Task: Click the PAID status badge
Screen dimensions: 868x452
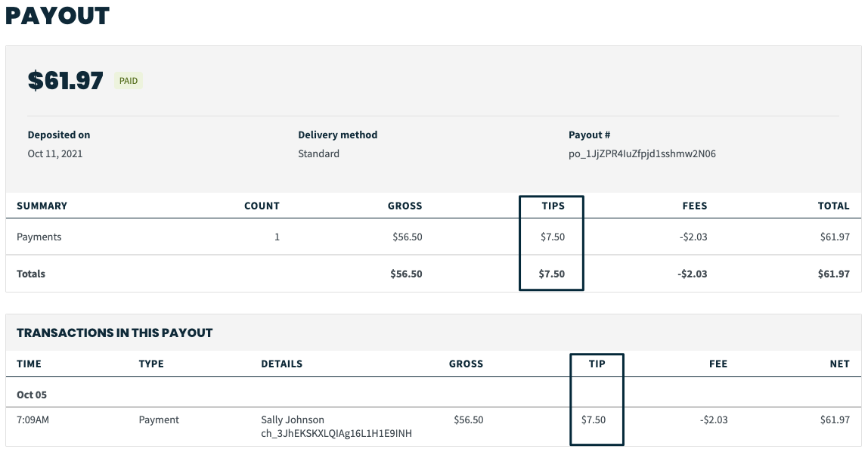Action: 128,80
